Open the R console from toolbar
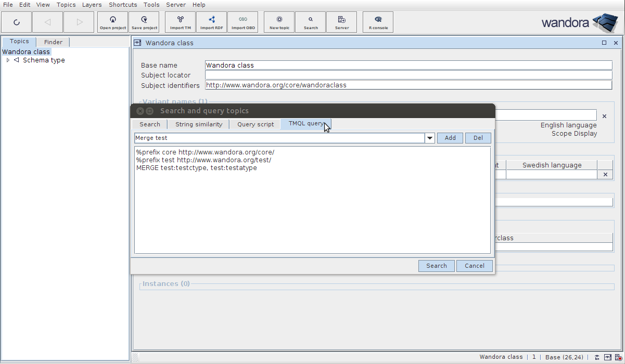Screen dimensions: 625x364 (x=378, y=22)
